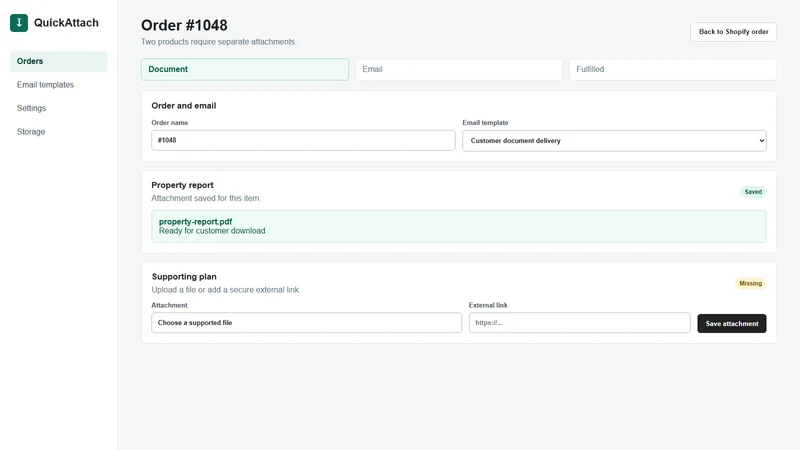Click the 'Order and email' heading
This screenshot has width=800, height=450.
[x=184, y=106]
